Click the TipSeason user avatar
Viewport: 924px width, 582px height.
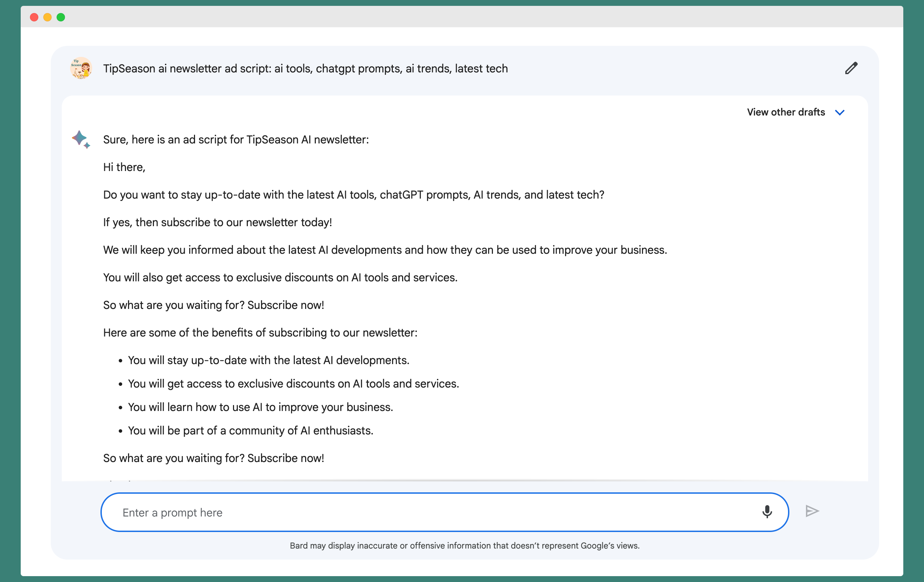point(81,68)
